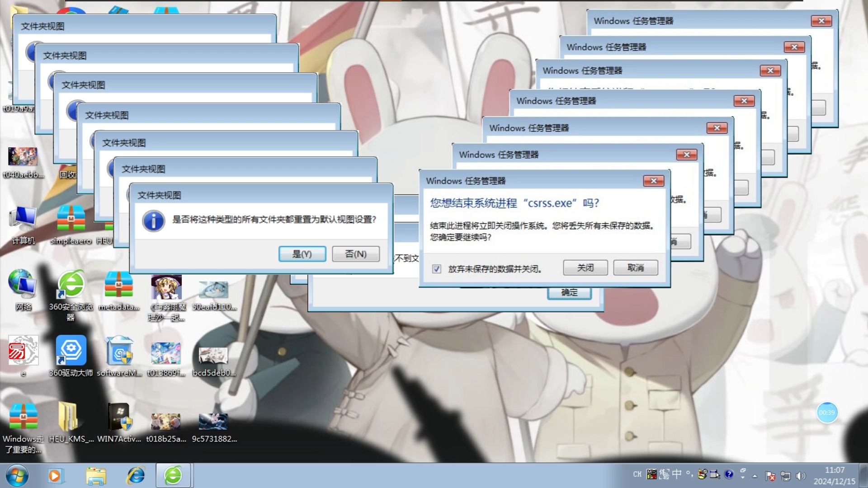Select the Windows走了重要的... archive icon
Screen dimensions: 868x488
23,427
